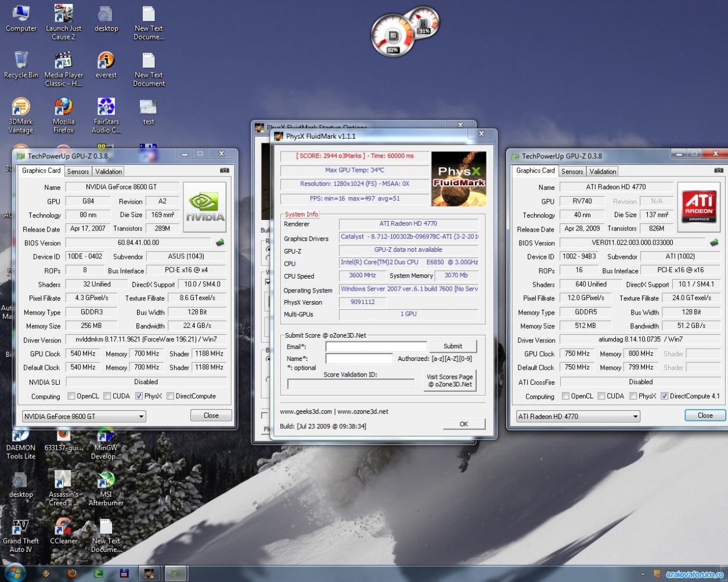
Task: Select the CCleaner desktop shortcut
Action: coord(63,531)
